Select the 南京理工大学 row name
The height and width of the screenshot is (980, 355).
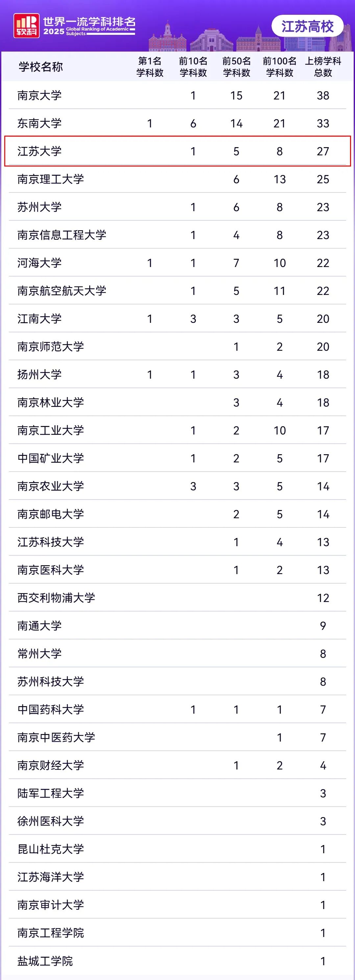51,179
